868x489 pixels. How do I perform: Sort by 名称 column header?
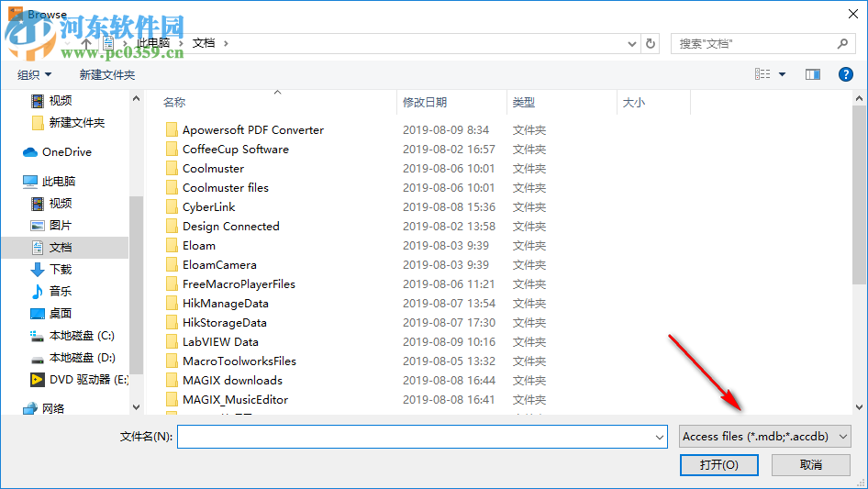pos(174,103)
